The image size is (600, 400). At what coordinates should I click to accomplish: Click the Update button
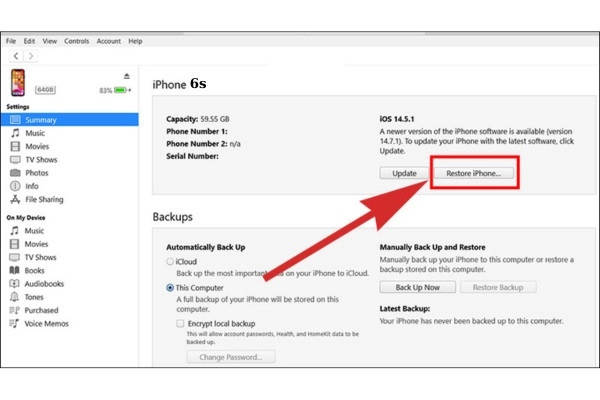tap(403, 173)
